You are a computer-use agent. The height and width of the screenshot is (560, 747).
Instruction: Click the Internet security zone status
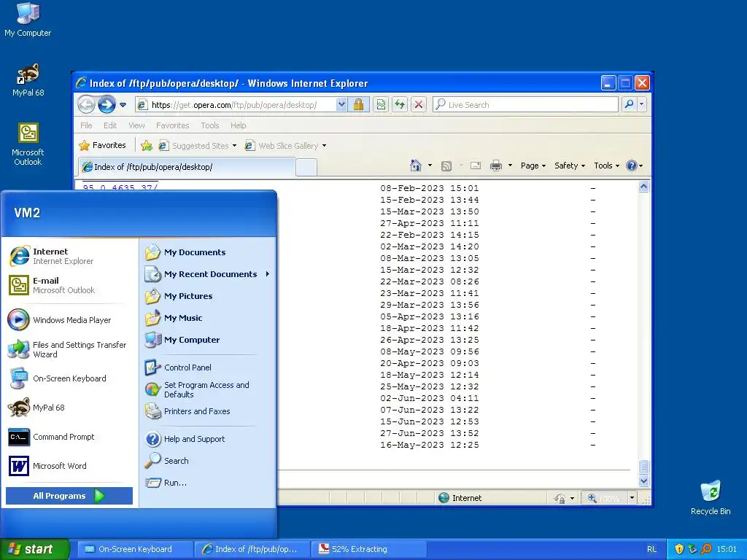point(460,498)
